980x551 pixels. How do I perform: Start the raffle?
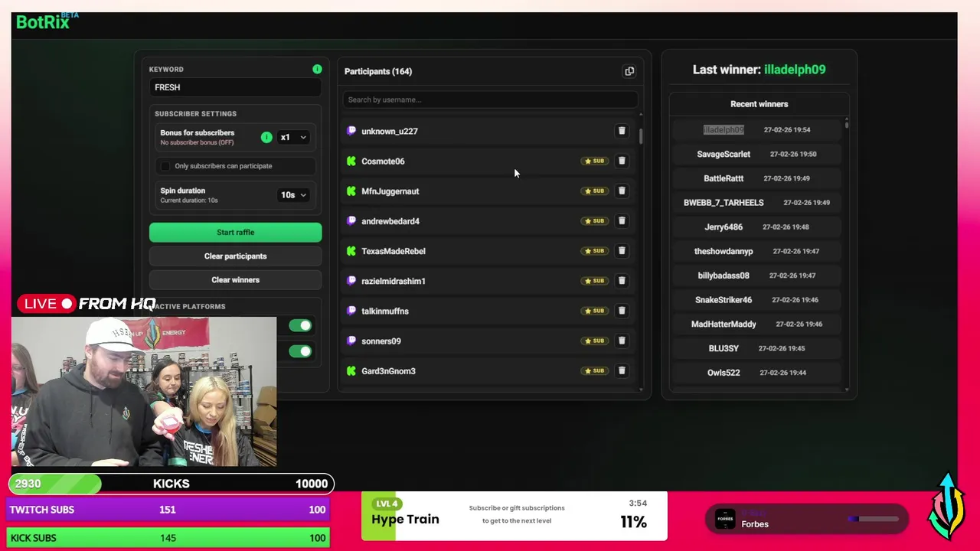point(236,233)
